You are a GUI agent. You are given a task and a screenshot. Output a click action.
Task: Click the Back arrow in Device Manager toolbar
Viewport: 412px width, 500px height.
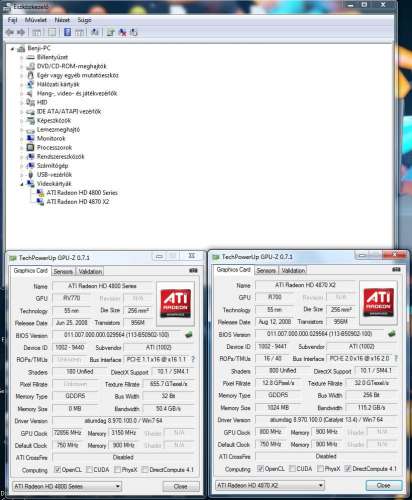click(x=10, y=32)
